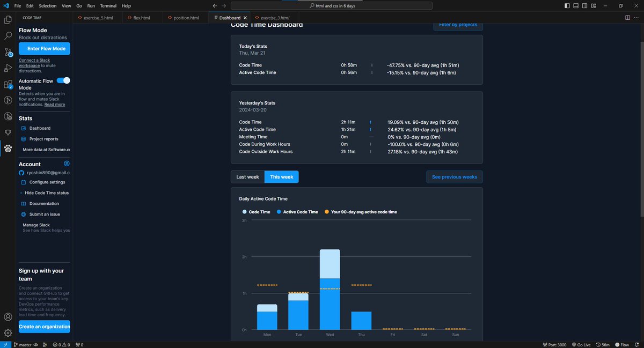Open remote window indicator in status bar
This screenshot has height=348, width=644.
pos(5,345)
